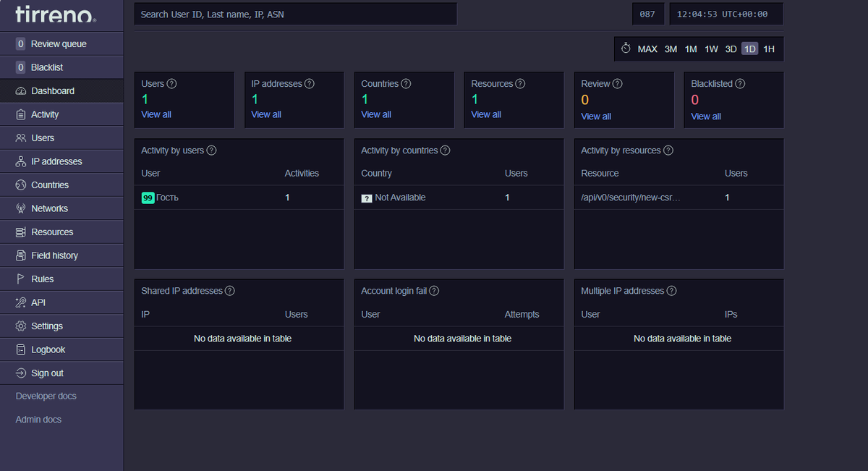Open user Гость in activity table
This screenshot has width=868, height=471.
point(167,198)
